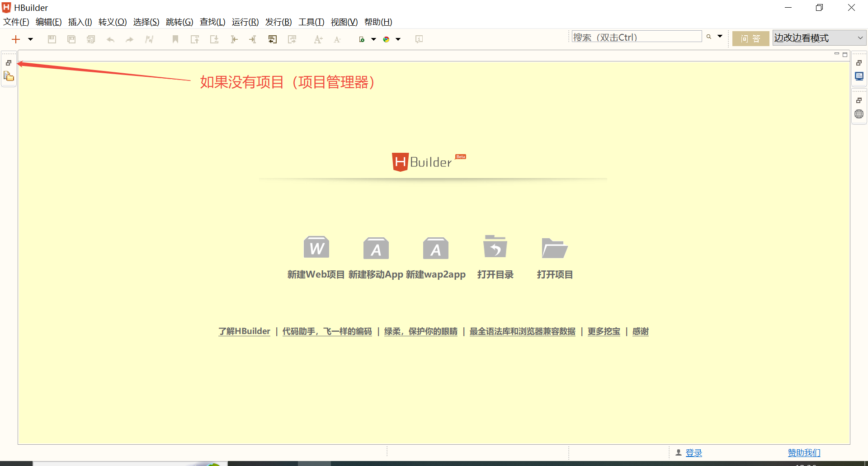
Task: Click the 问答 button
Action: tap(750, 38)
